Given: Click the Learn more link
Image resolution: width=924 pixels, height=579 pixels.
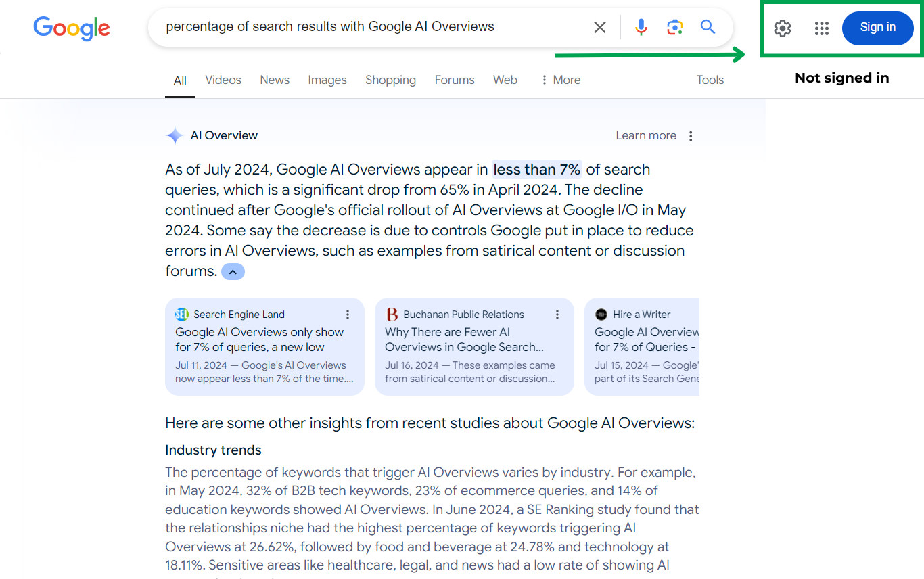Looking at the screenshot, I should pos(645,135).
